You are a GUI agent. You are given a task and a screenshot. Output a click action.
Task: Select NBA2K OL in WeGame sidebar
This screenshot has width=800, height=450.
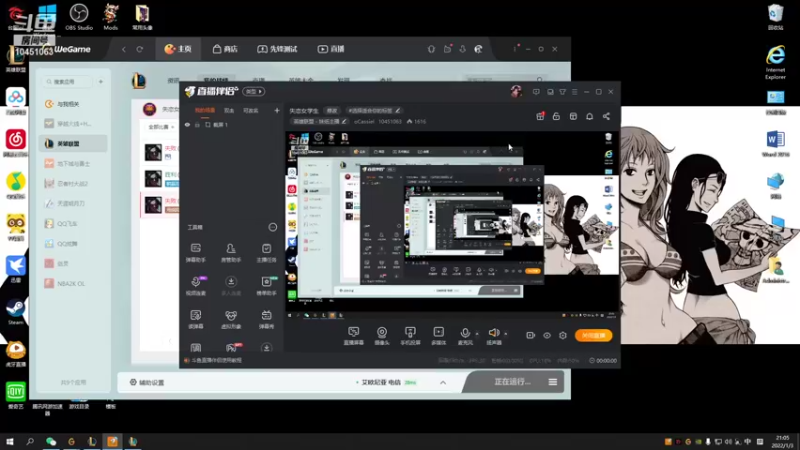click(x=73, y=283)
